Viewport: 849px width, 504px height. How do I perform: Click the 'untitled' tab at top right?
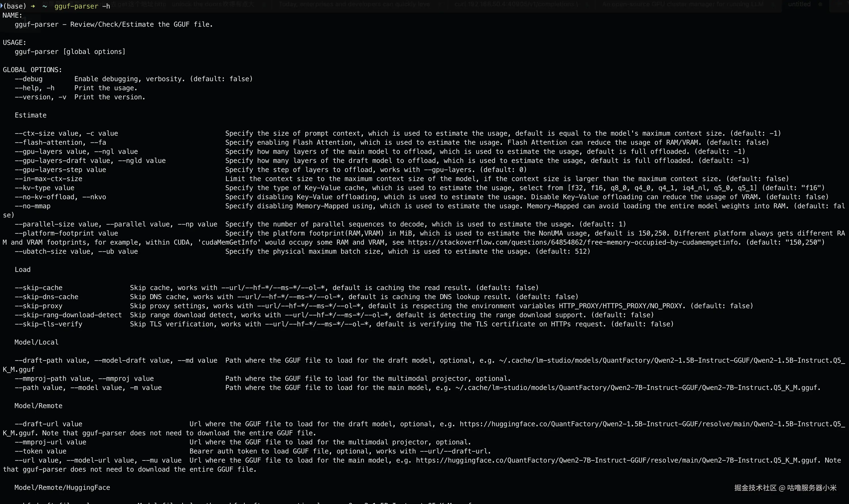(x=799, y=4)
